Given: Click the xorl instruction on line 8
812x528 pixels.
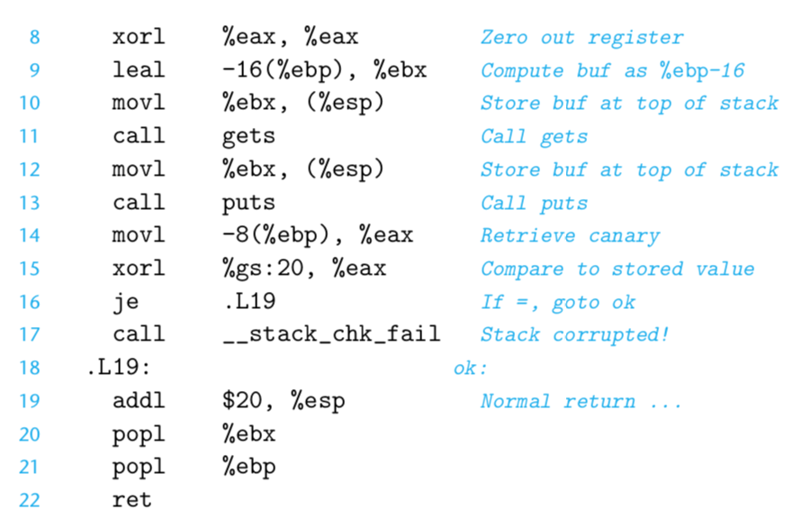Looking at the screenshot, I should point(139,37).
